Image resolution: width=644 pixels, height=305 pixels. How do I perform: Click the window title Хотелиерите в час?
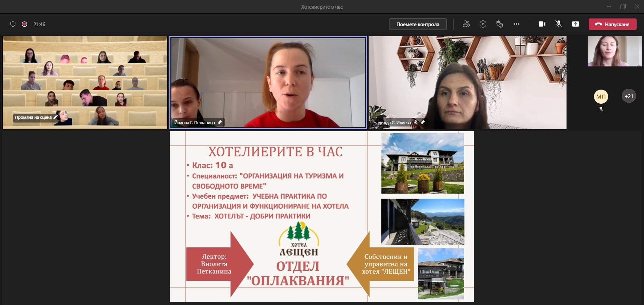[322, 7]
